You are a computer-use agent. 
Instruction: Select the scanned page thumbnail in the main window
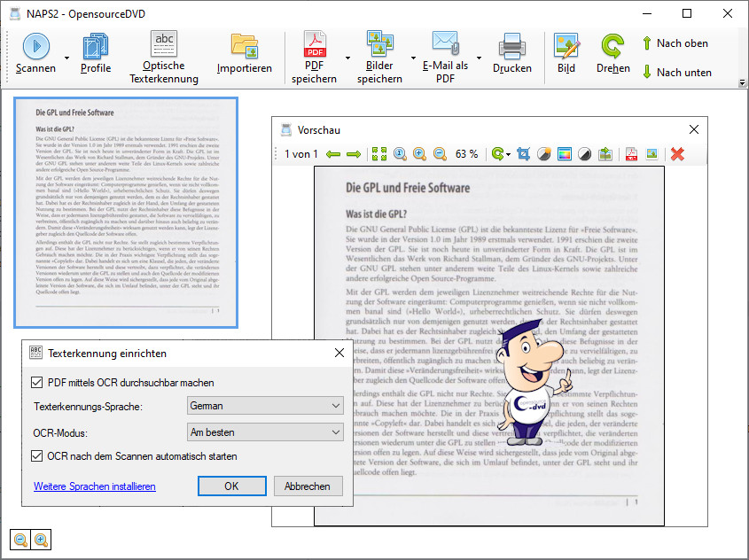pyautogui.click(x=126, y=212)
